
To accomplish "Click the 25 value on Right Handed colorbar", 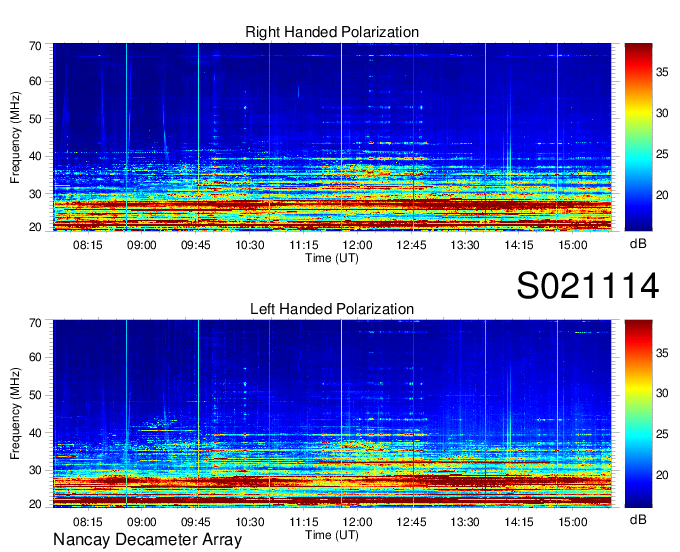I will 662,154.
